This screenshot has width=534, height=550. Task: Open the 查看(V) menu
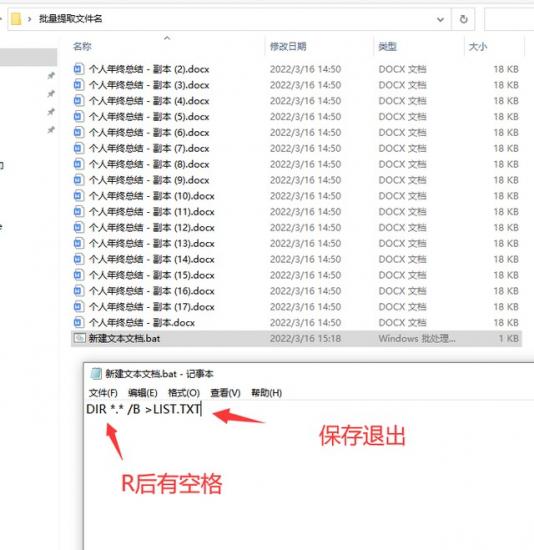[225, 393]
